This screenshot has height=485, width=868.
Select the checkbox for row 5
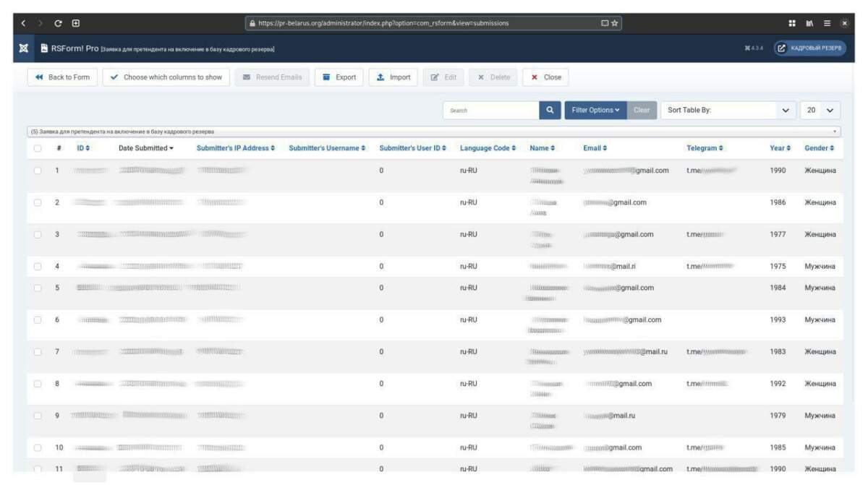(38, 288)
